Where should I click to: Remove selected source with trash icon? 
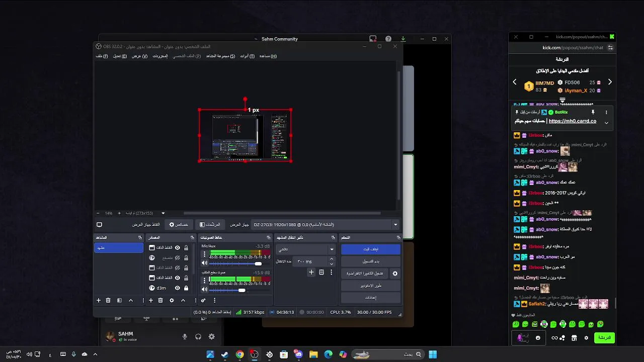(x=160, y=300)
